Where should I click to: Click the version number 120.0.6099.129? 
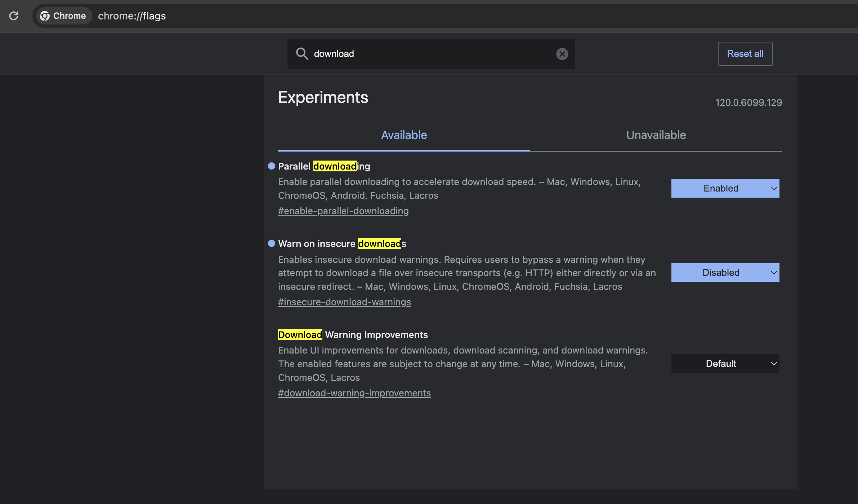(748, 103)
